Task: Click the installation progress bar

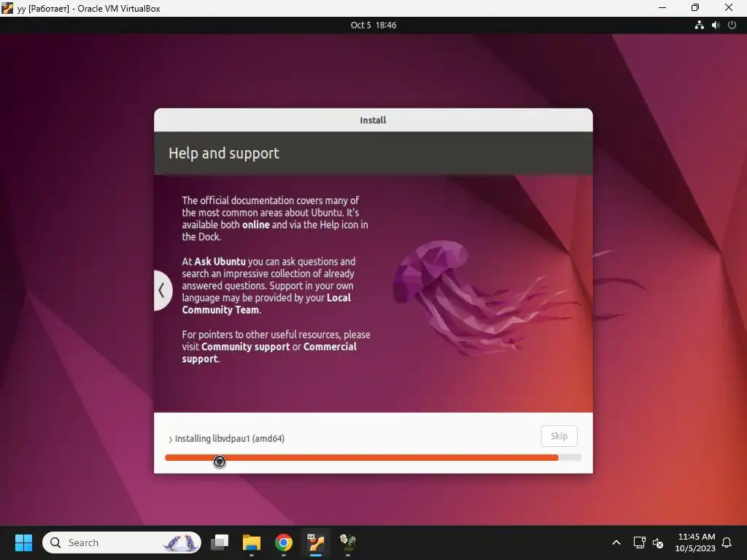Action: tap(373, 458)
